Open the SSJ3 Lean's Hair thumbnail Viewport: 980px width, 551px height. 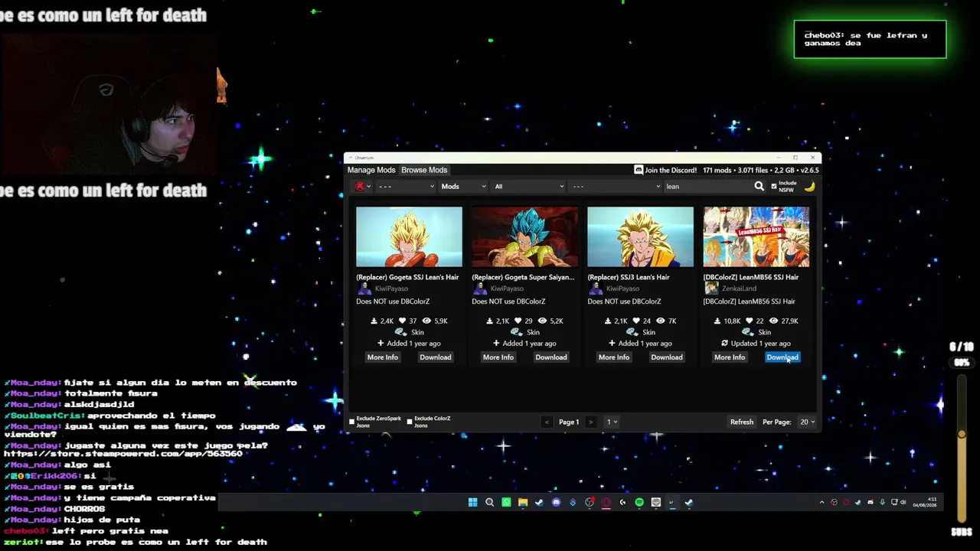click(x=640, y=236)
